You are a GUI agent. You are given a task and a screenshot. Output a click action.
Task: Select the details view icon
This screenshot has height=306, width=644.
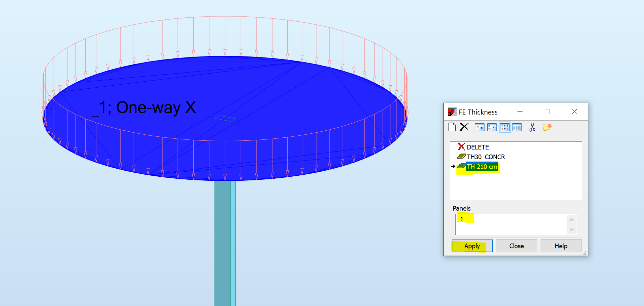(517, 127)
